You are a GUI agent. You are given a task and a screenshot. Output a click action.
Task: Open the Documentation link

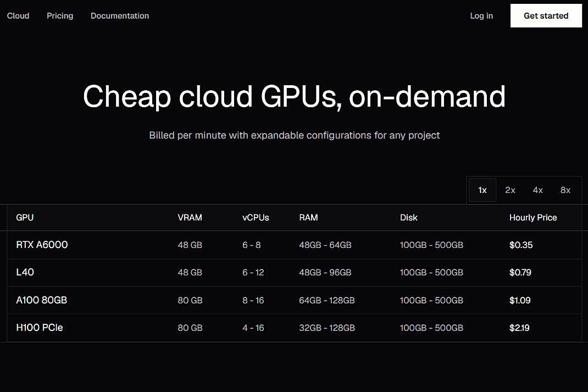120,16
